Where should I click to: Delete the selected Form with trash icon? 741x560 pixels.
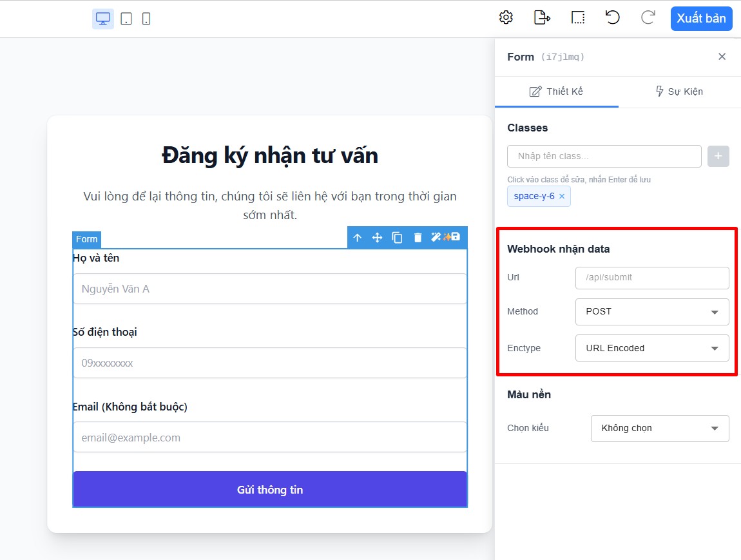tap(418, 238)
